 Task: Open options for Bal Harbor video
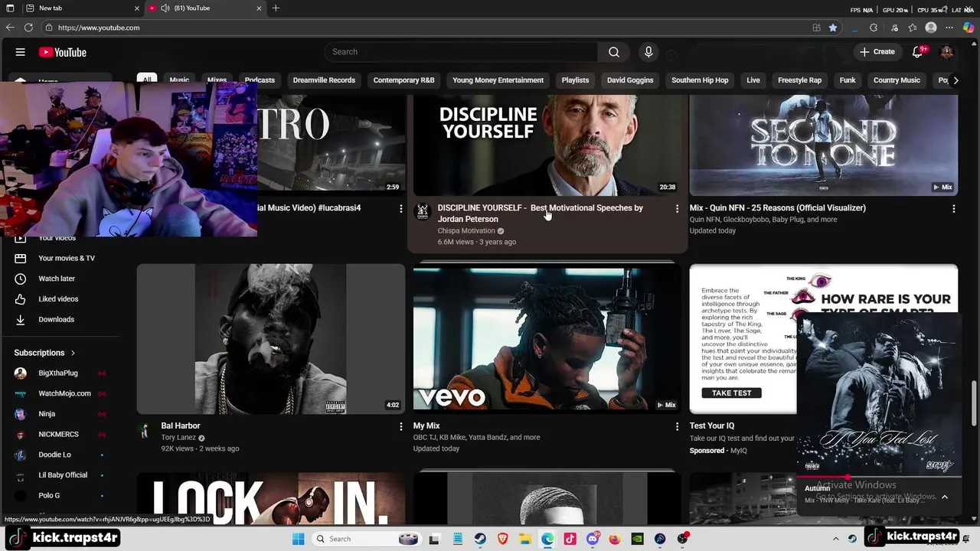(400, 426)
